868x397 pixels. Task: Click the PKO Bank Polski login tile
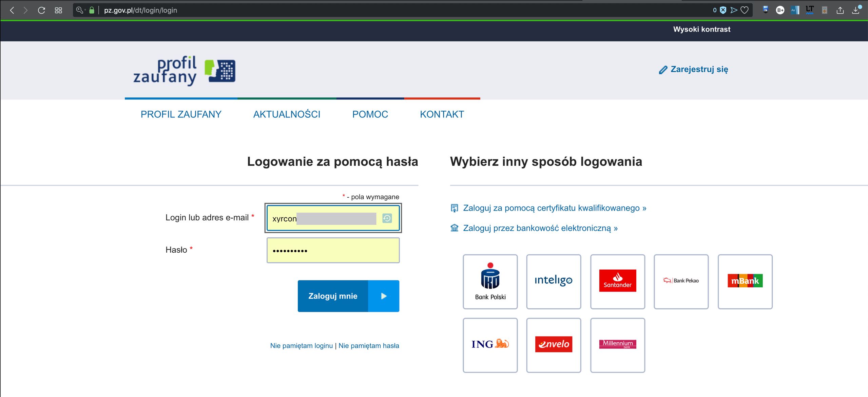pos(490,282)
